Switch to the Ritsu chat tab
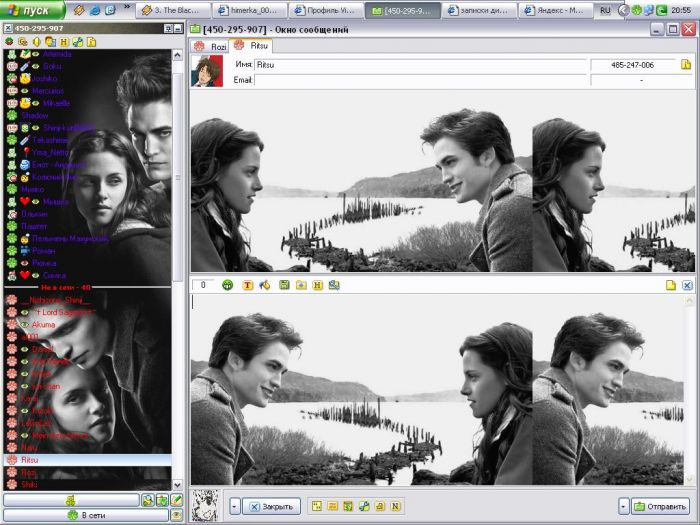The width and height of the screenshot is (700, 525). [251, 46]
